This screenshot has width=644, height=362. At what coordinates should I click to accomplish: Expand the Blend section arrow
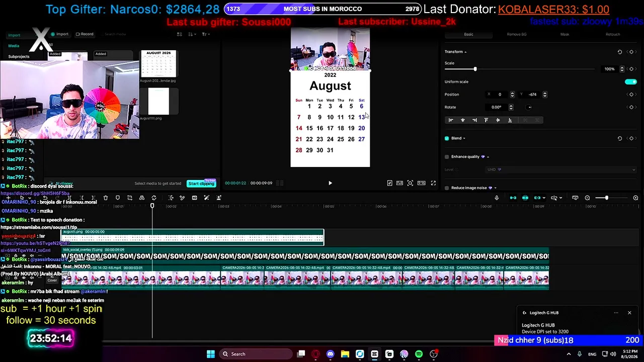[464, 138]
